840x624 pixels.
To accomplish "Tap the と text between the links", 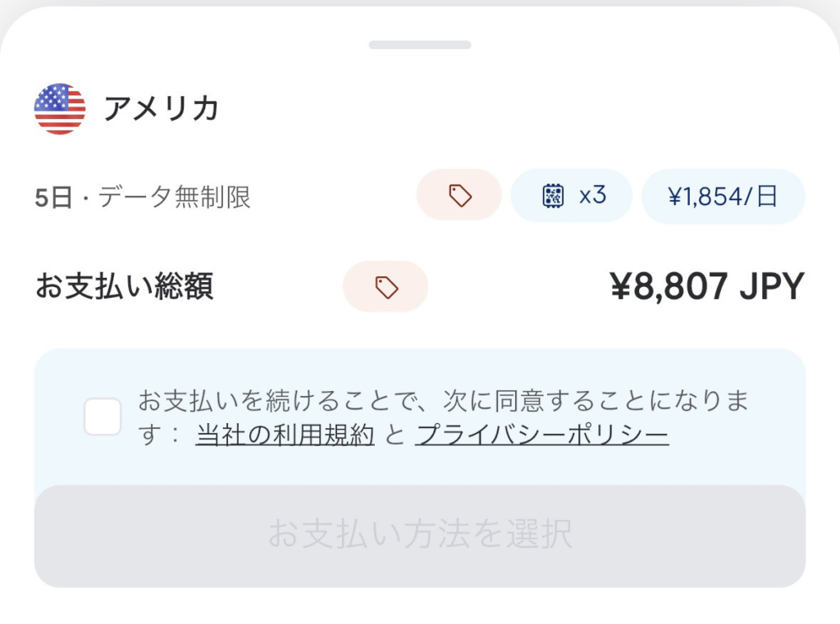I will tap(395, 435).
